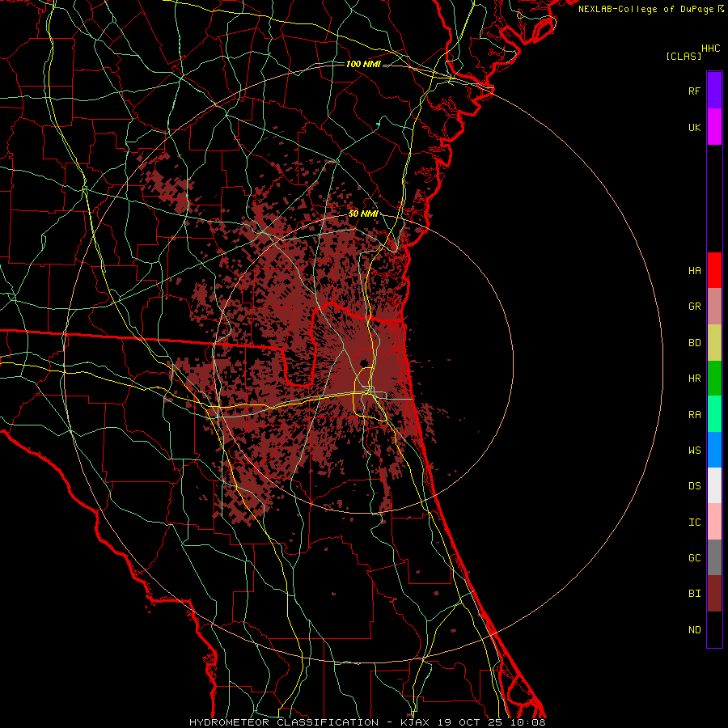Click the 'DS' legend label

(x=695, y=486)
